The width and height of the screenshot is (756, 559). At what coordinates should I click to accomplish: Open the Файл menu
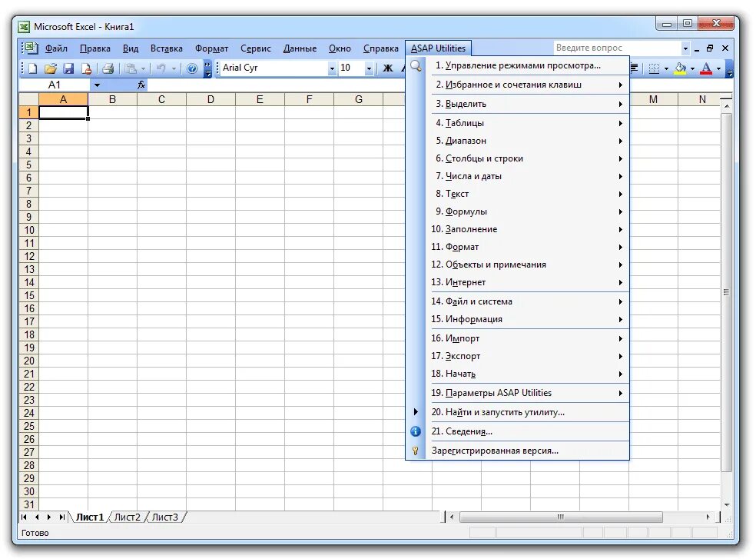(56, 48)
